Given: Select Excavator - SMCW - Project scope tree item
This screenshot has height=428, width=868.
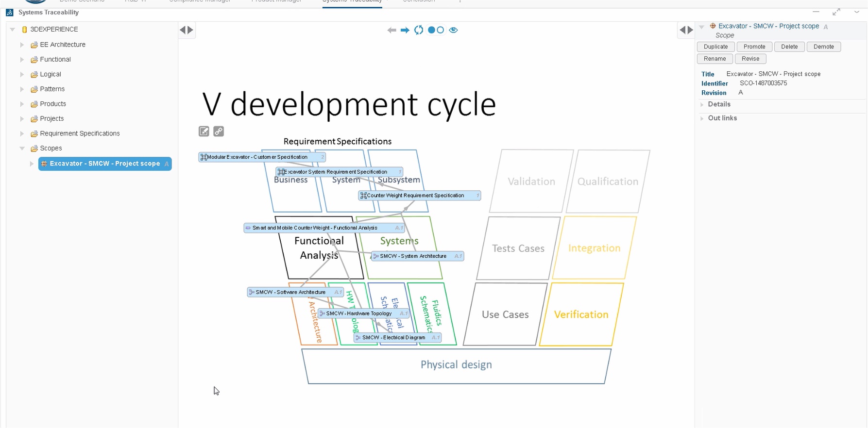Looking at the screenshot, I should point(105,164).
